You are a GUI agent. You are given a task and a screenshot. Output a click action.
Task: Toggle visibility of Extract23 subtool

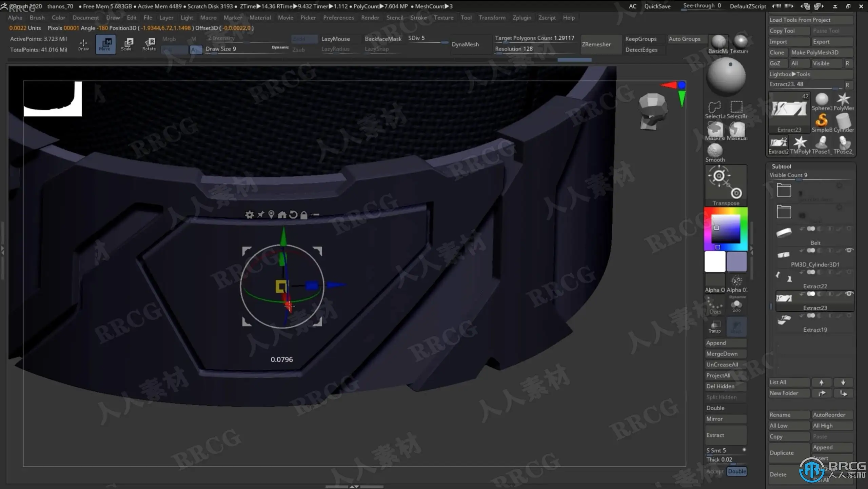[x=849, y=294]
